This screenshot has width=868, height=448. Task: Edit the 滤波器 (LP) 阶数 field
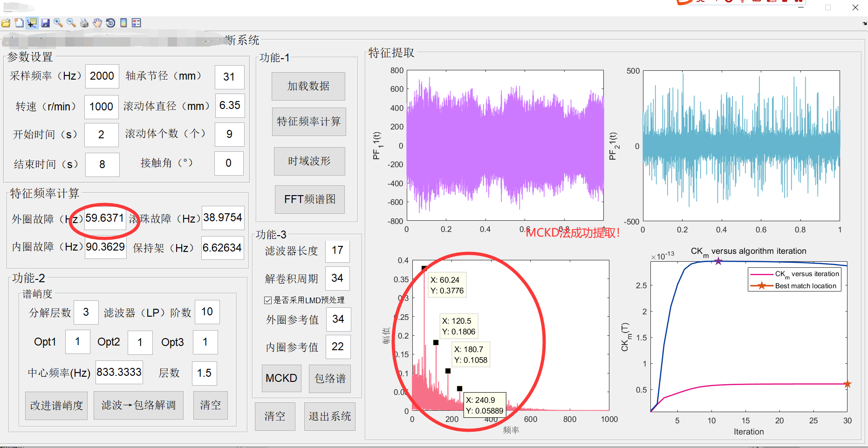click(207, 312)
